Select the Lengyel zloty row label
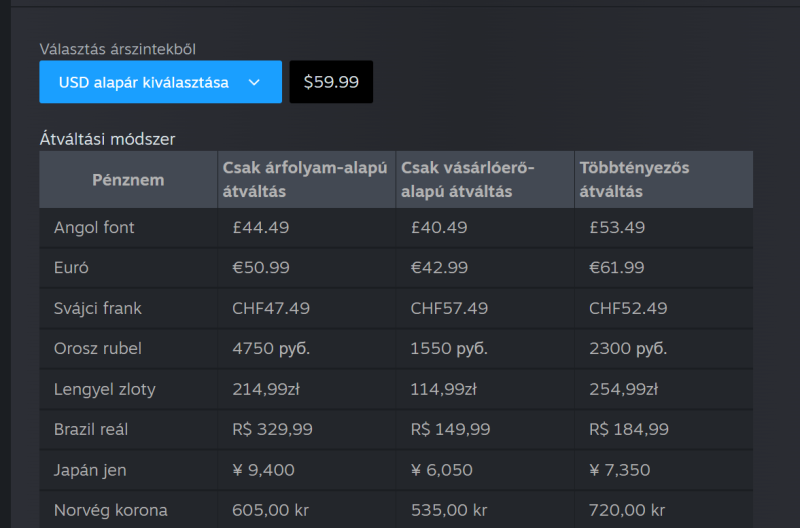Viewport: 800px width, 528px height. point(105,389)
